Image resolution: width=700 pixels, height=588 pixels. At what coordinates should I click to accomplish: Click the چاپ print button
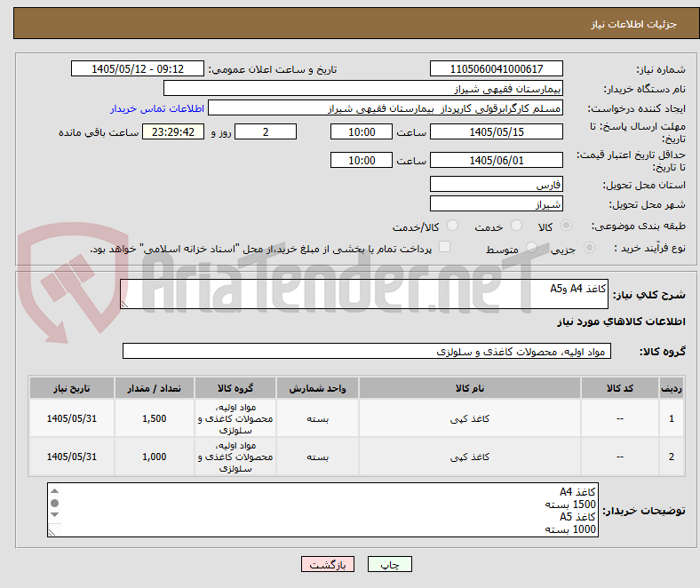pyautogui.click(x=390, y=564)
